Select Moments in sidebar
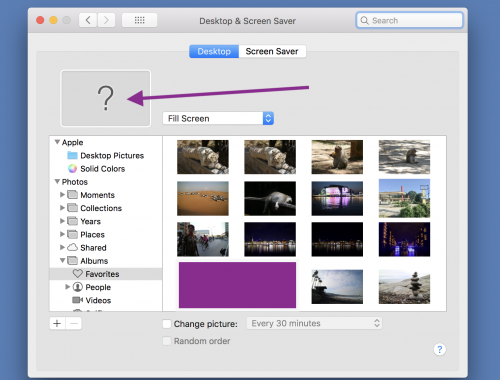Screen dimensions: 500x380 (97, 195)
